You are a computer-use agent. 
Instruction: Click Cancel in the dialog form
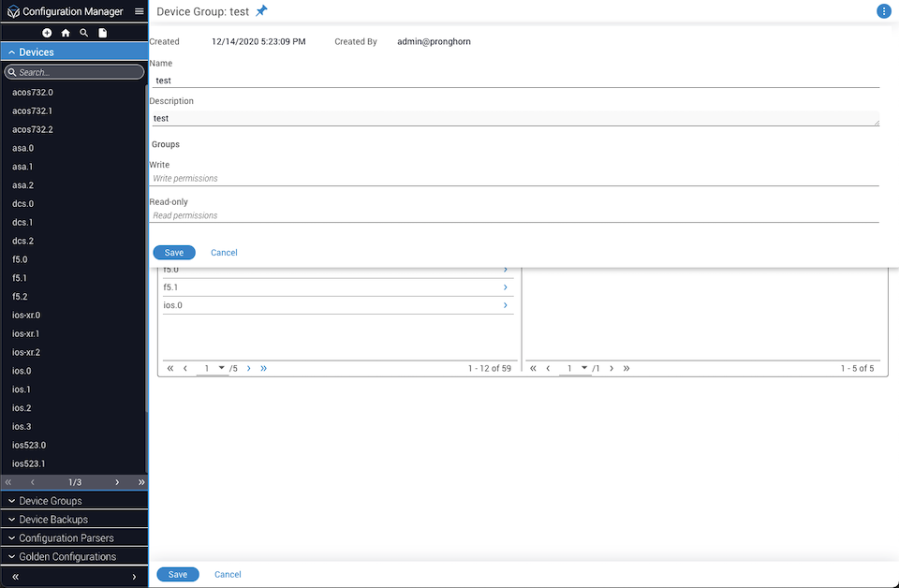224,253
